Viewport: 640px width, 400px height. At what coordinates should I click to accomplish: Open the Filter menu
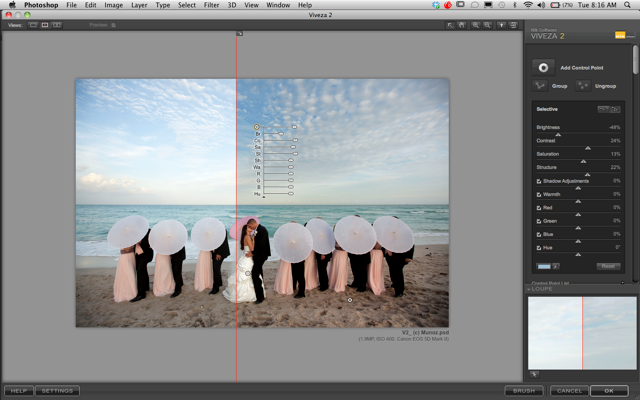(211, 5)
